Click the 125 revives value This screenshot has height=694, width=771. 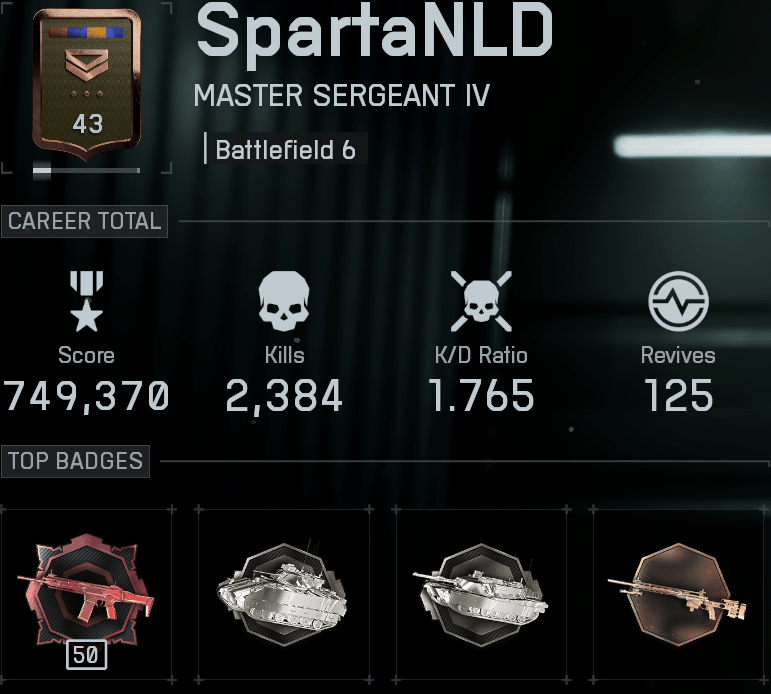[679, 395]
